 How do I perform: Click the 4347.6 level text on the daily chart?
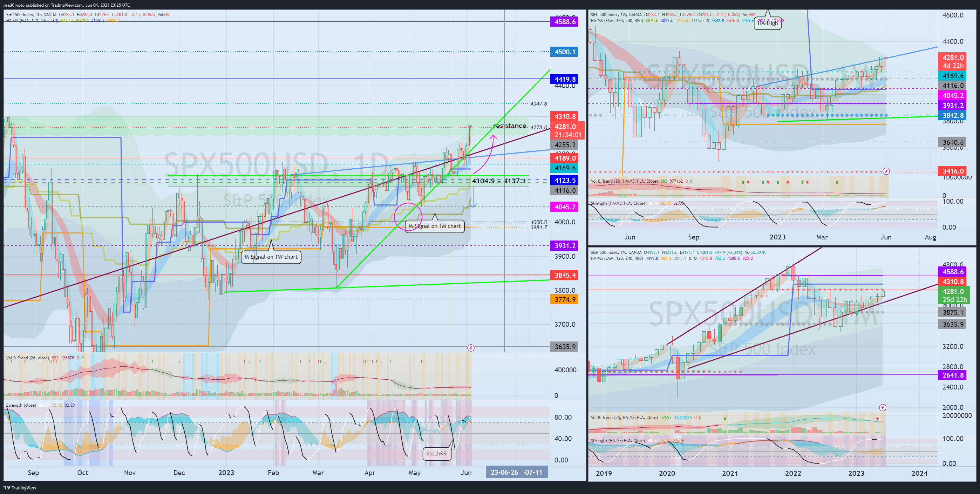coord(539,103)
